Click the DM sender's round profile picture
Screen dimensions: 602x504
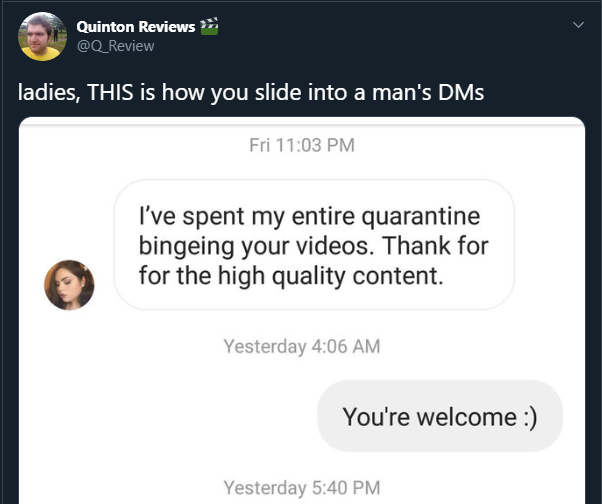coord(69,285)
